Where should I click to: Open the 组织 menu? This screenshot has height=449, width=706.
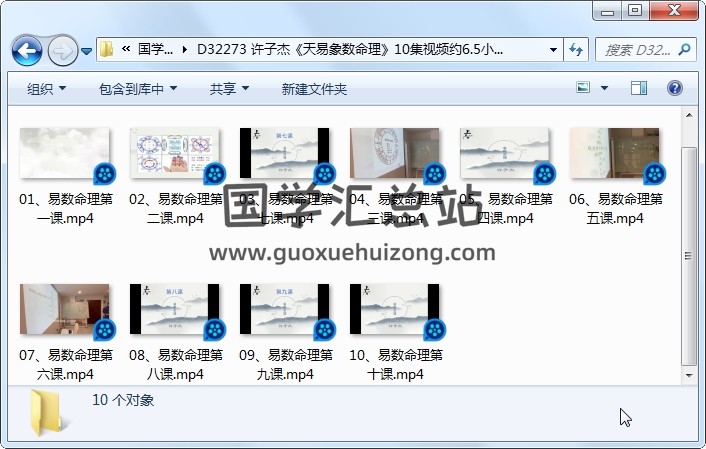[x=46, y=89]
